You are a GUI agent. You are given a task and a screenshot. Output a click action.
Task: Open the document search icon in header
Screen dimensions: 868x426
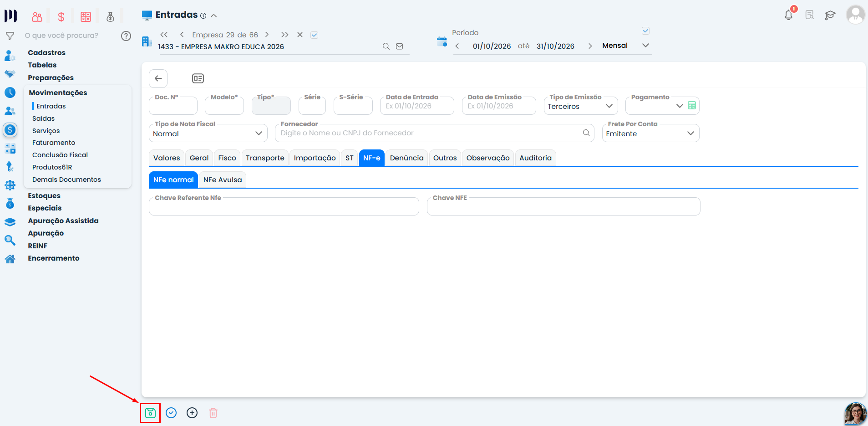tap(809, 15)
